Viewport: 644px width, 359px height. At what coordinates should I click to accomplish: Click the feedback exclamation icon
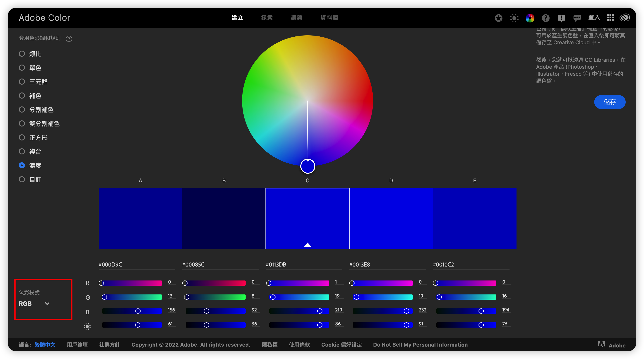tap(561, 18)
